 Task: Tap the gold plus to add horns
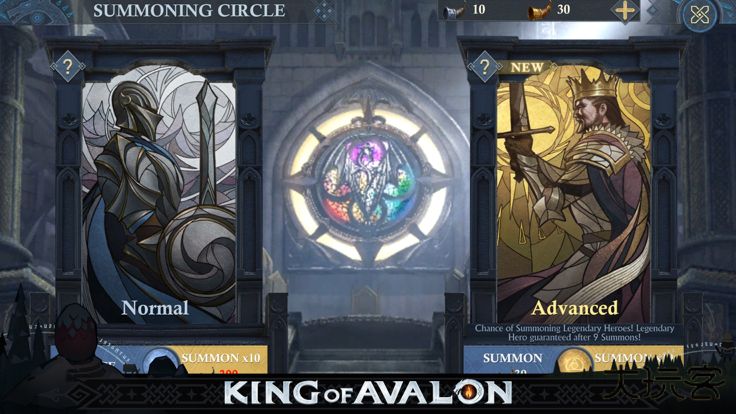tap(624, 10)
